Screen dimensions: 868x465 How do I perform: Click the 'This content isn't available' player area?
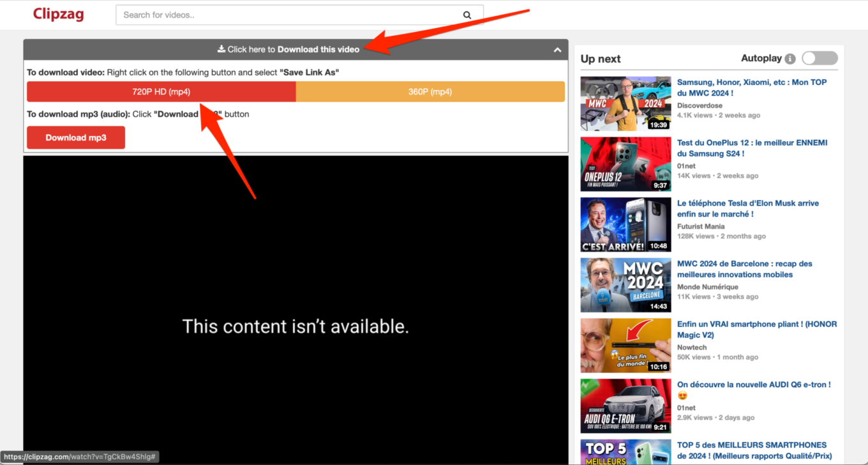tap(296, 310)
